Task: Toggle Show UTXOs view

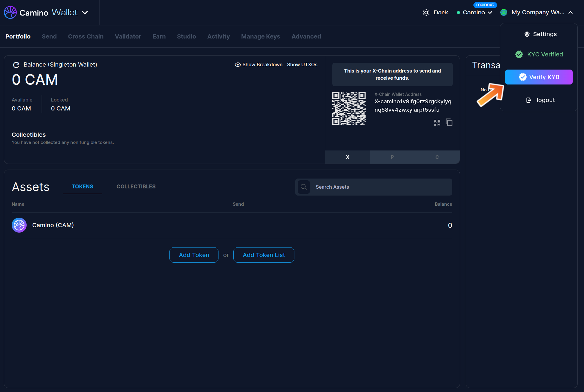Action: pos(302,64)
